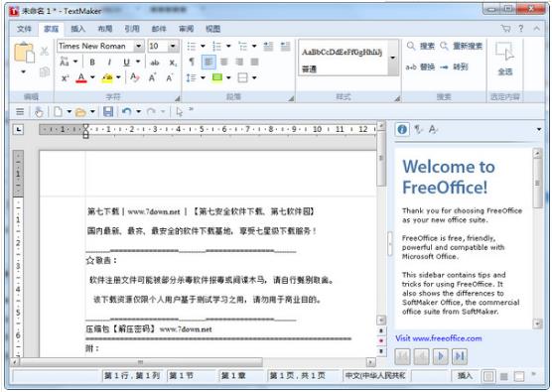Viewport: 552px width, 392px height.
Task: Expand the paragraph styles gallery dropdown
Action: (x=392, y=59)
